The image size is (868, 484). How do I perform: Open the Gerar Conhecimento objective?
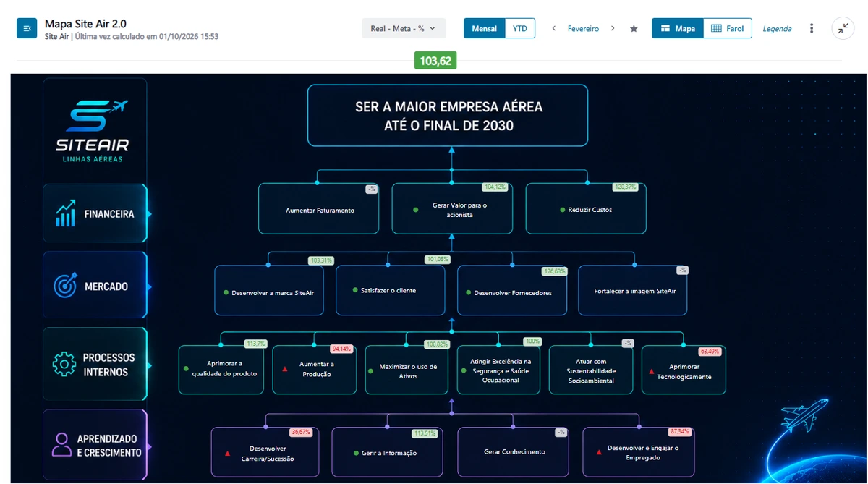pos(512,452)
